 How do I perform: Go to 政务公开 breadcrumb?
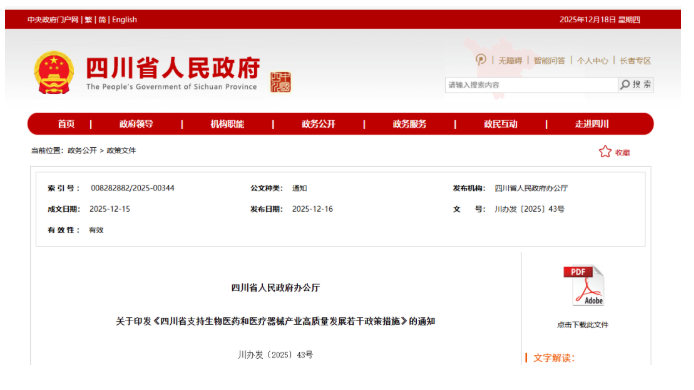[82, 151]
